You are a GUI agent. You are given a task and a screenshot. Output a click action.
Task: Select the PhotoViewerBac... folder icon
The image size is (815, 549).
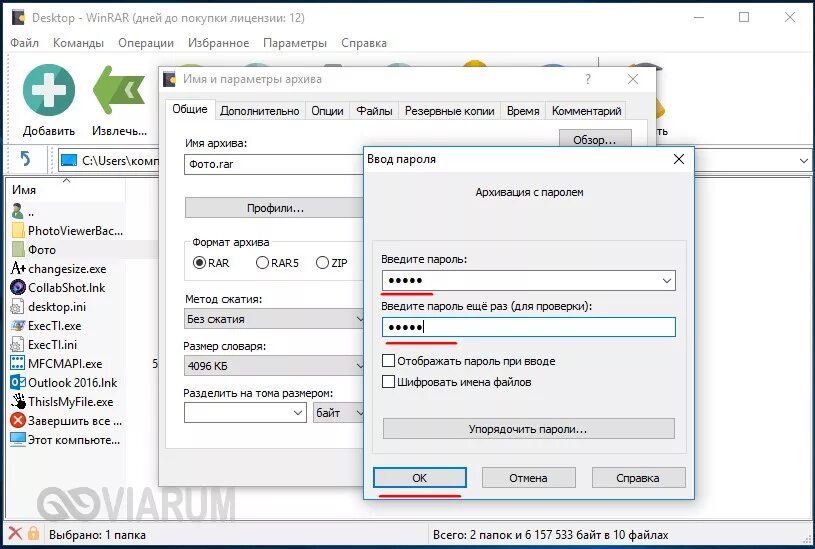pos(18,230)
